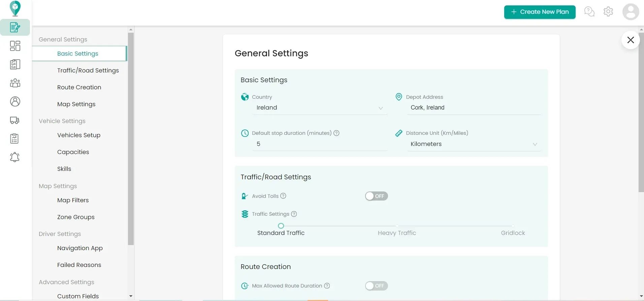Click help icon beside Avoid Tolls
644x301 pixels.
(x=283, y=196)
